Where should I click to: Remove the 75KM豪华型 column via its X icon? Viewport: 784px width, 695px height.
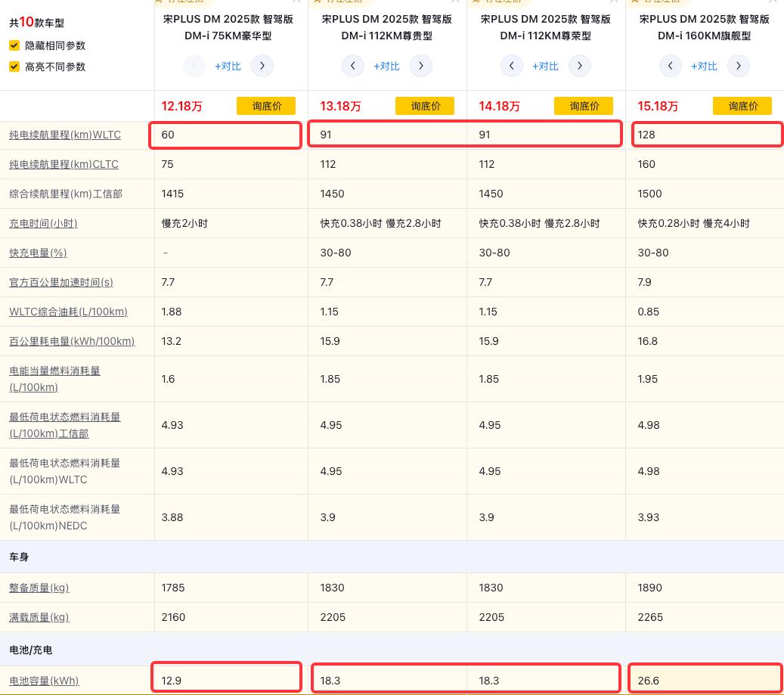(297, 2)
